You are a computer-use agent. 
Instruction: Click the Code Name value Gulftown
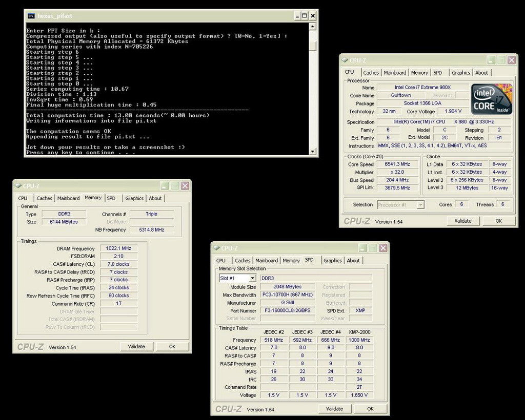tap(401, 95)
